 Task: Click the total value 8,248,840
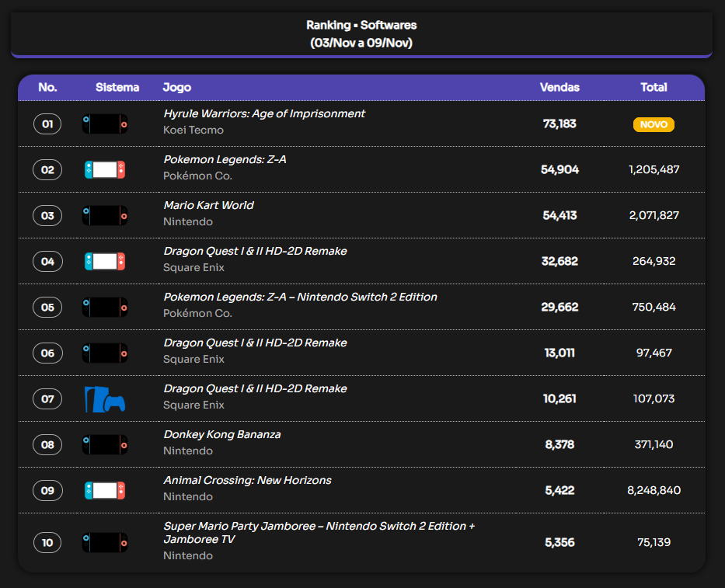(x=654, y=490)
